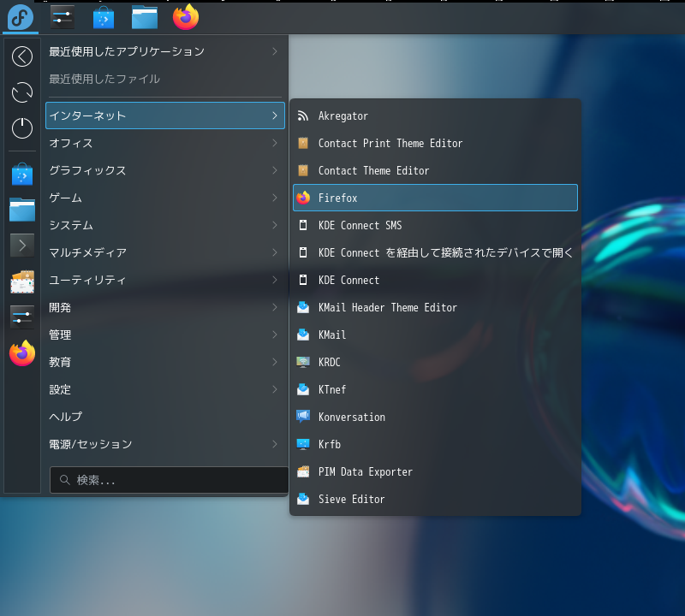Open the folder icon in menu sidebar
Viewport: 685px width, 616px height.
[22, 210]
